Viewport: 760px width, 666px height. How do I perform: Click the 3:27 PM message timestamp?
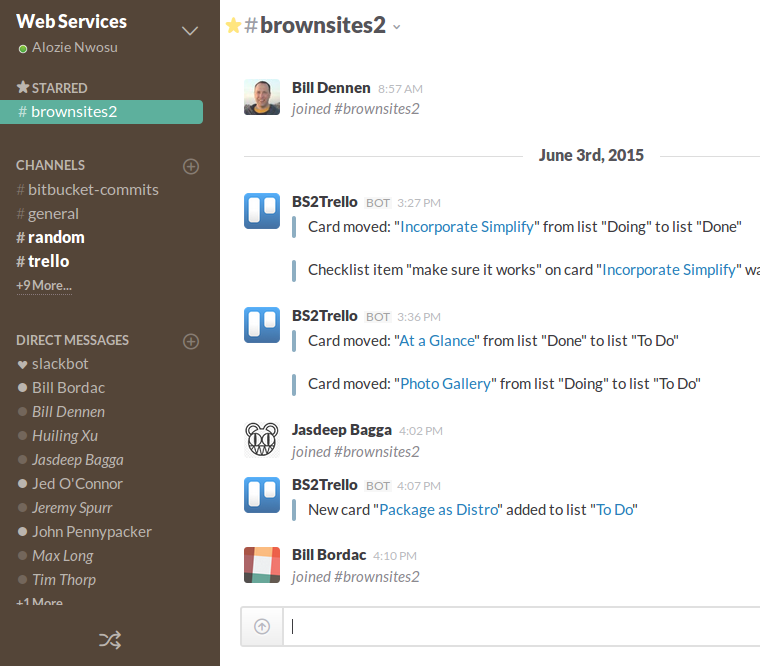419,203
